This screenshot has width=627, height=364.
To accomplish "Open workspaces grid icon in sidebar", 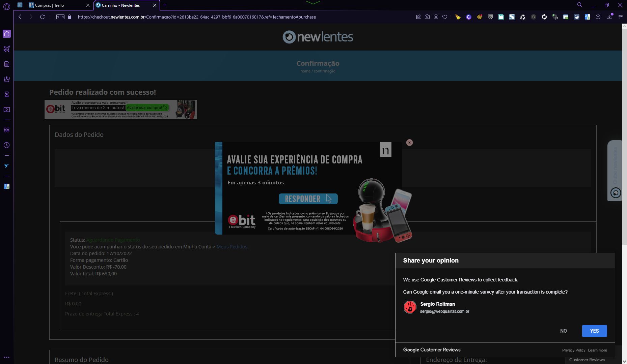I will coord(7,130).
